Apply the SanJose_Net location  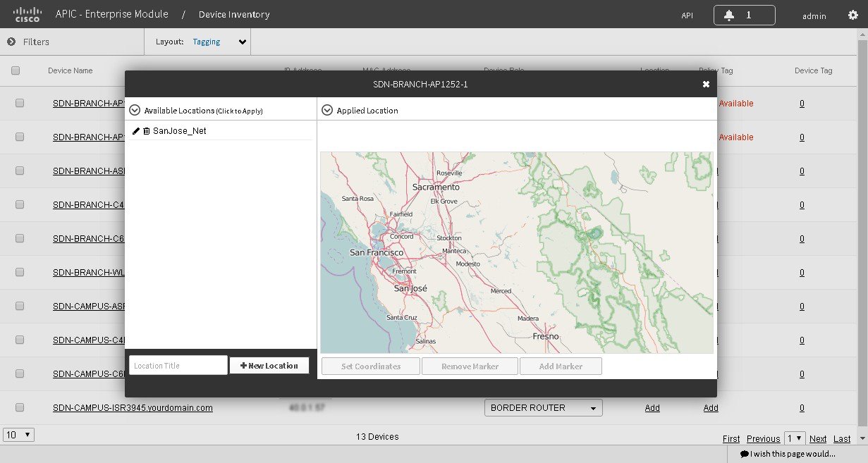click(180, 131)
